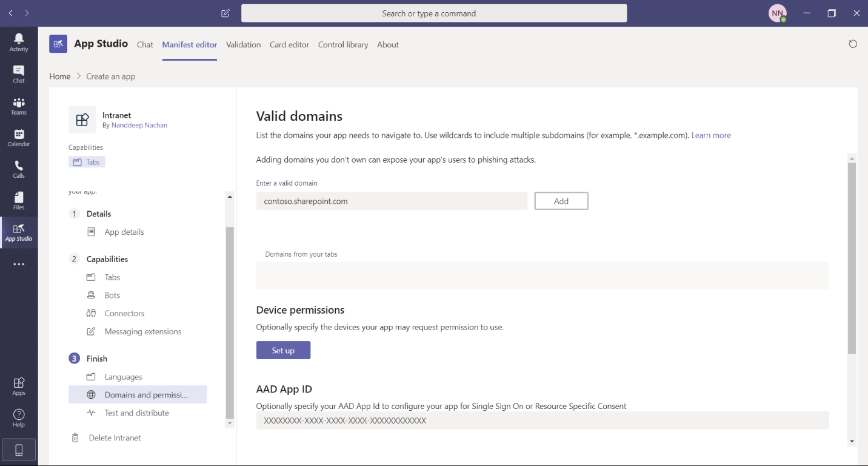Go to the Teams icon in sidebar
This screenshot has width=868, height=466.
(x=19, y=106)
